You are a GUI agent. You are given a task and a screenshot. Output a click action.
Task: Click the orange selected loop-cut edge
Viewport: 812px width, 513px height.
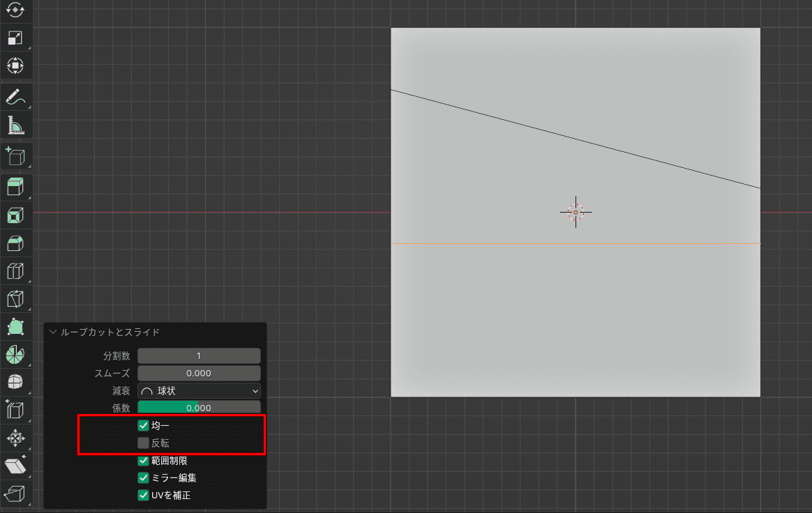(576, 243)
